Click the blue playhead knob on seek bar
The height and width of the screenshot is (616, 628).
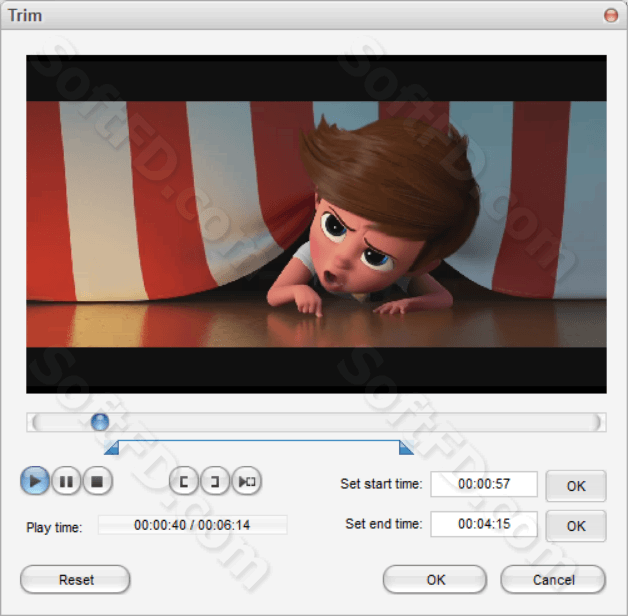coord(100,422)
